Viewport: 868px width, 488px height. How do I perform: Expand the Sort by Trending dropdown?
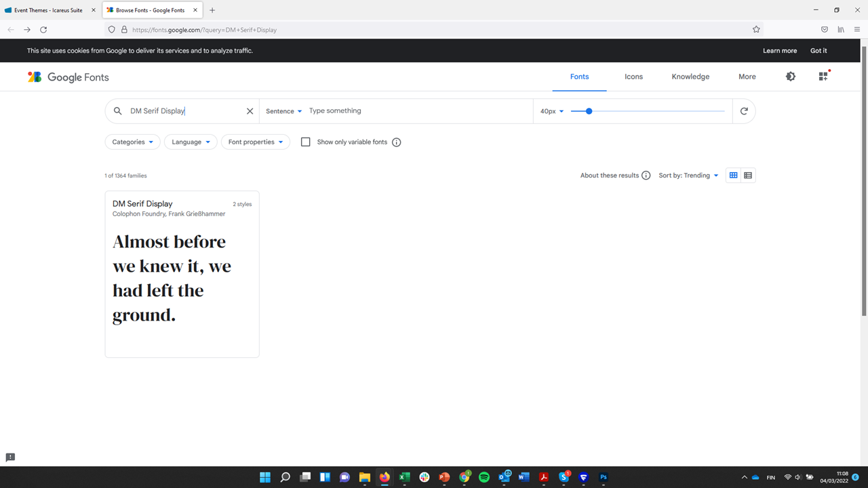(x=688, y=176)
